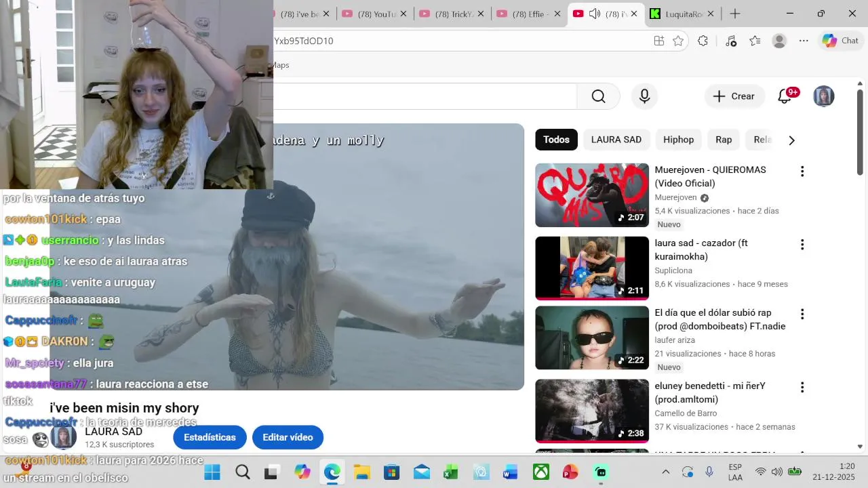Image resolution: width=868 pixels, height=488 pixels.
Task: Select the Todos filter chip
Action: (556, 140)
